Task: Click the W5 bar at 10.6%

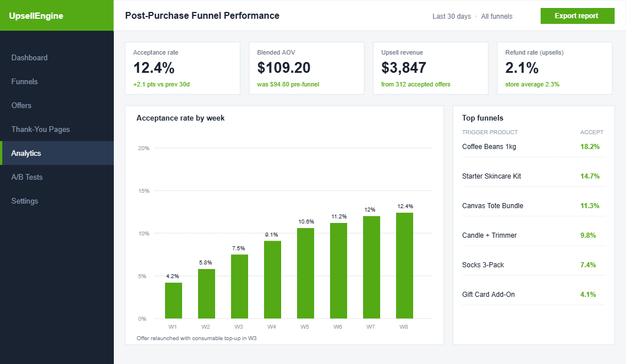Action: click(306, 274)
